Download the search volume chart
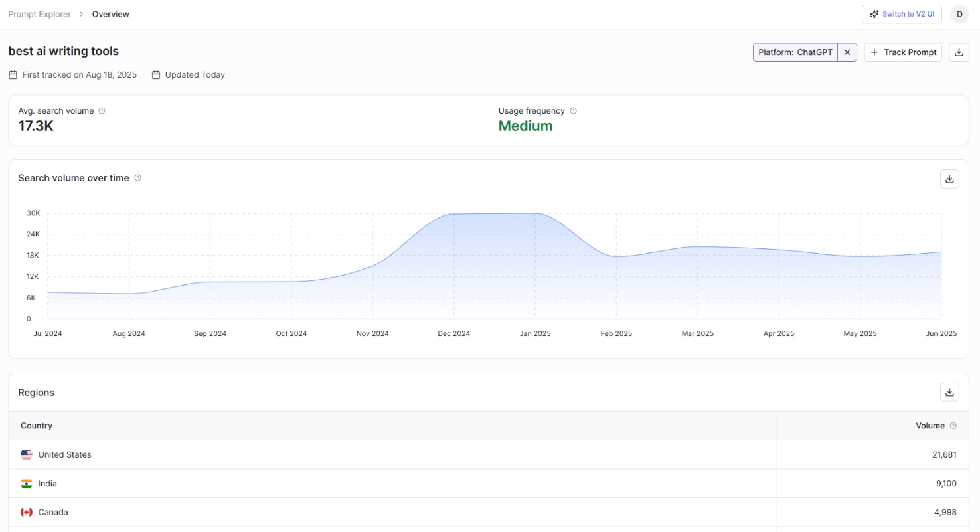 coord(949,179)
